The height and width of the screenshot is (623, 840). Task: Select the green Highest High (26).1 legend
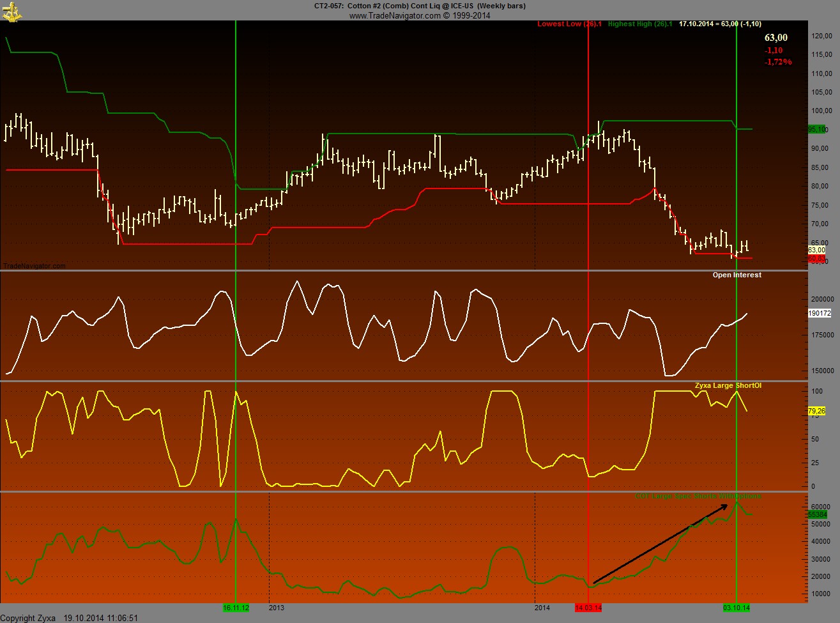(639, 24)
